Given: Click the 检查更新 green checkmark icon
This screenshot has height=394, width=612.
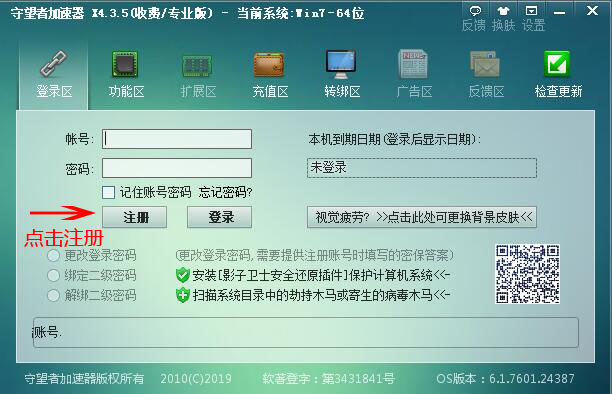Looking at the screenshot, I should pyautogui.click(x=557, y=64).
